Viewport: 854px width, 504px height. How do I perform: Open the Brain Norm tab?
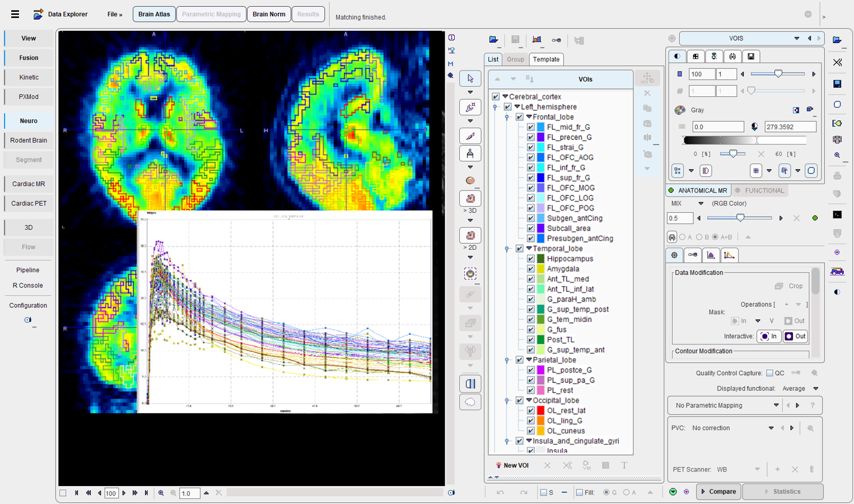click(269, 14)
